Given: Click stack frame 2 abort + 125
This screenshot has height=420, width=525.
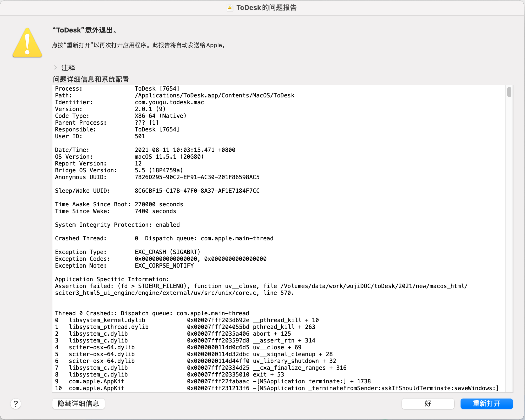Looking at the screenshot, I should coord(173,334).
